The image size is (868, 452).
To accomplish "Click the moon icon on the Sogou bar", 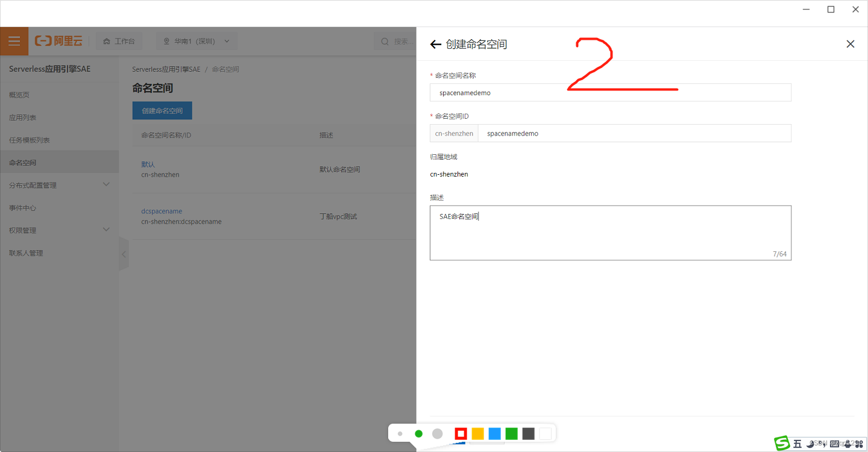I will [x=809, y=443].
